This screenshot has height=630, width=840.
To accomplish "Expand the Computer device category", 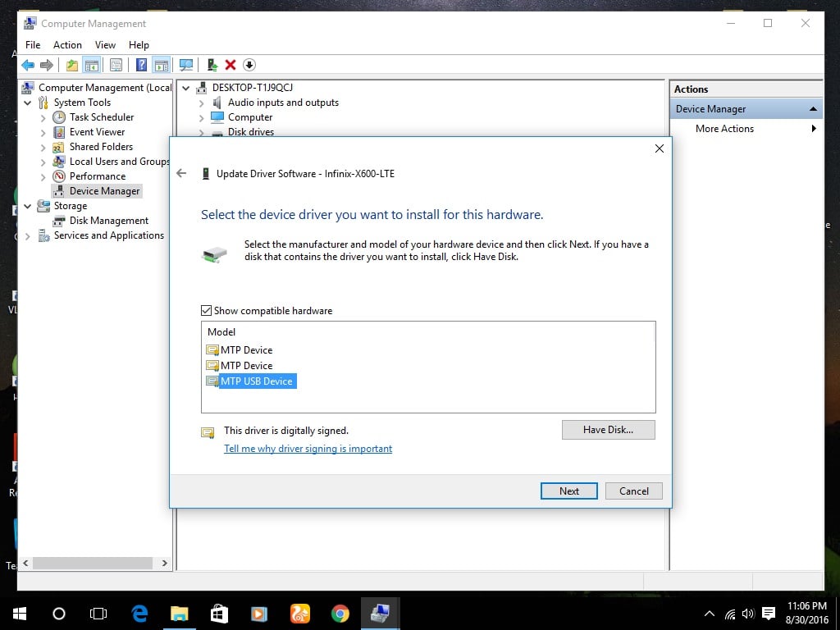I will [x=202, y=118].
